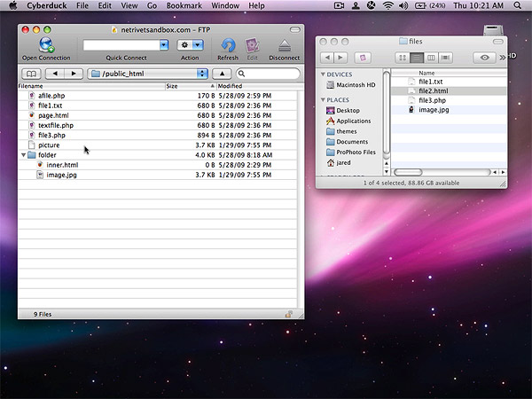Screen dimensions: 532x399
Task: Click the lock icon in Cyberduck status bar
Action: tap(289, 314)
